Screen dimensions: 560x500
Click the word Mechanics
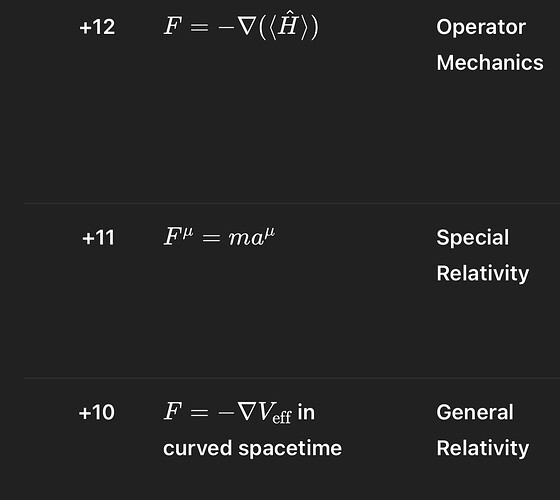pos(490,63)
